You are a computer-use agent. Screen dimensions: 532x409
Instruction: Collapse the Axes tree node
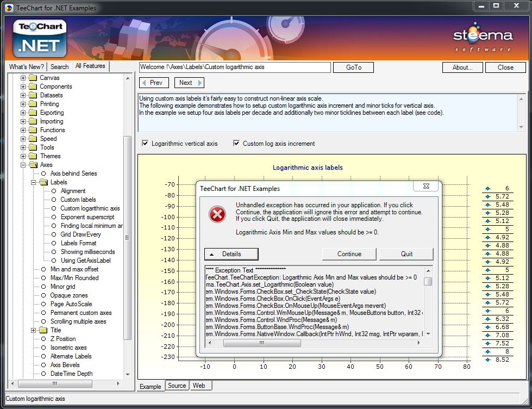point(23,165)
